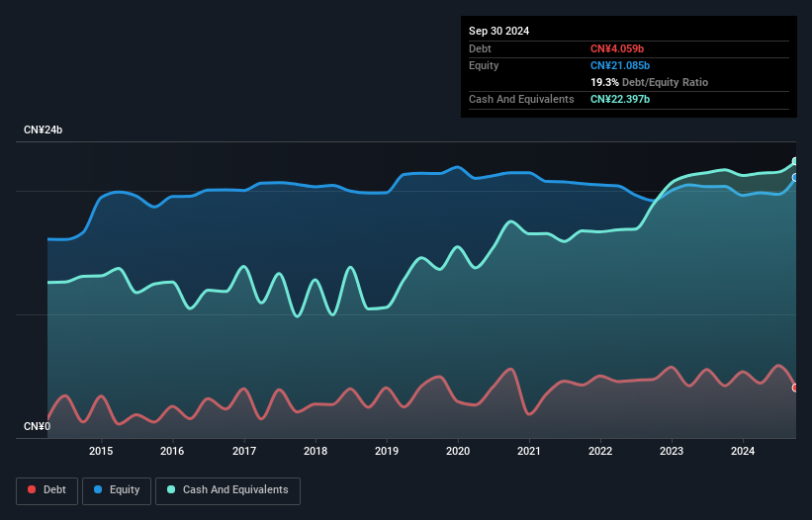
Task: Toggle the Equity series in the legend
Action: (117, 490)
